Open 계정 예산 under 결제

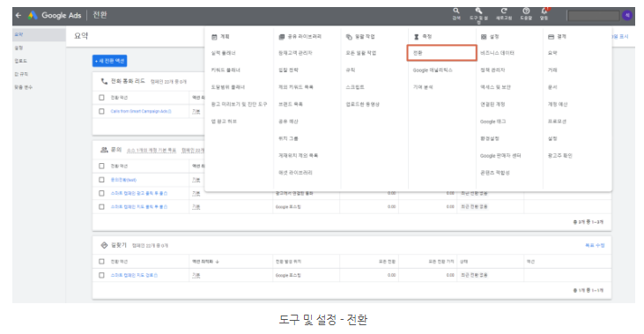[558, 104]
